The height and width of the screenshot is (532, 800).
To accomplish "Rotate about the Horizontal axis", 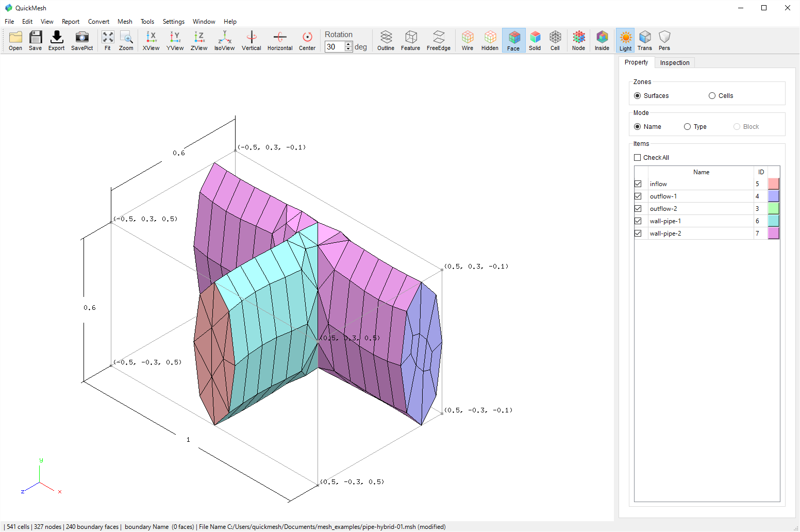I will point(280,41).
